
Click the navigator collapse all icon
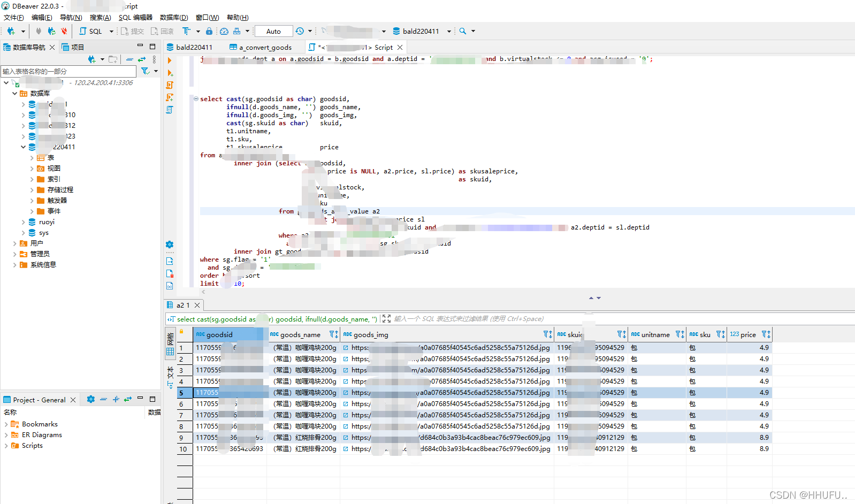click(x=129, y=59)
